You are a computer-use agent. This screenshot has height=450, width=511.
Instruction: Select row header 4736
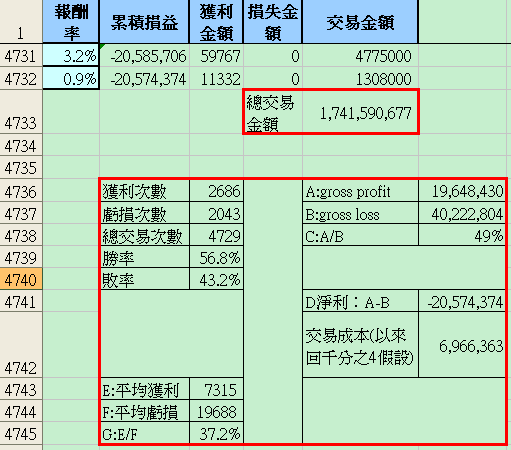point(21,190)
